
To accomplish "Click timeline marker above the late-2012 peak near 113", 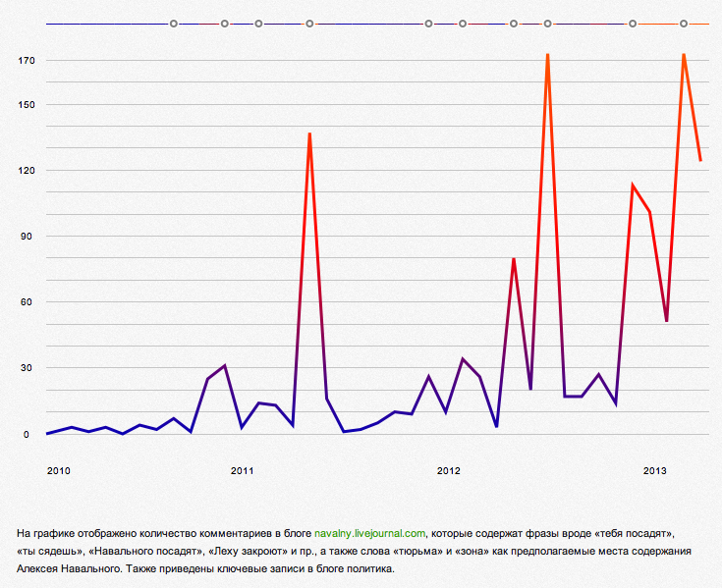I will click(x=633, y=24).
